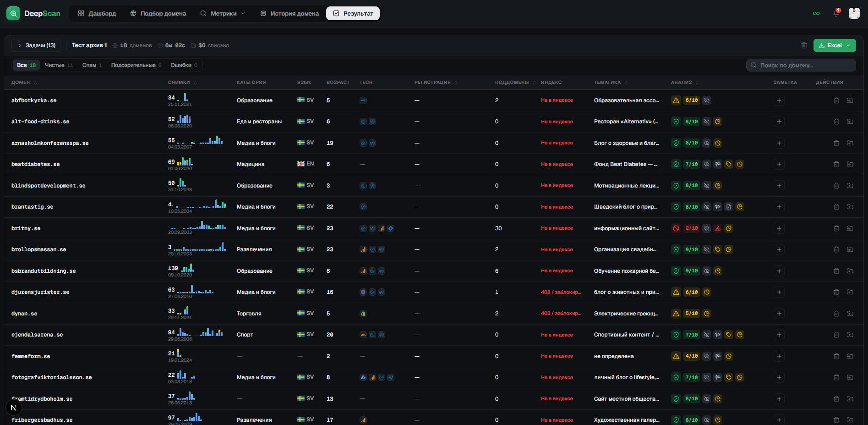Add a note for femmeform.se

pos(779,356)
